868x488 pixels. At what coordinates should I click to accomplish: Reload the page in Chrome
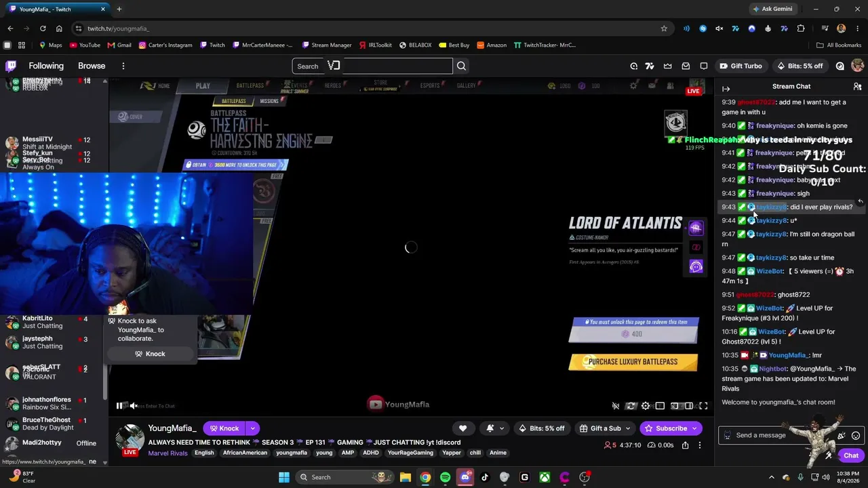point(43,28)
